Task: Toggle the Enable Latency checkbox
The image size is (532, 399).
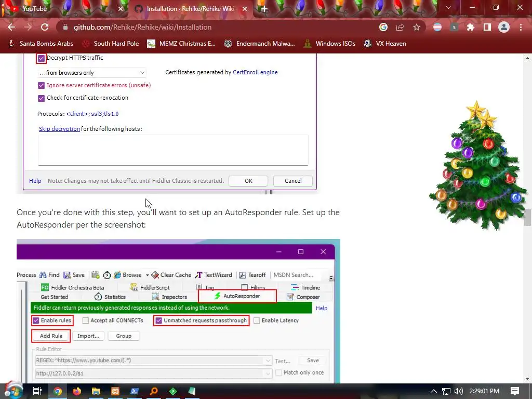Action: 257,320
